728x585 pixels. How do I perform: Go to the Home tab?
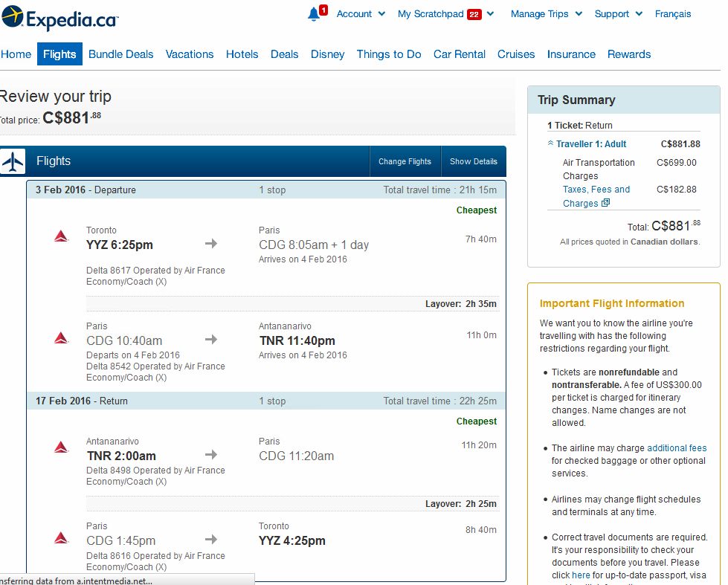(x=16, y=54)
